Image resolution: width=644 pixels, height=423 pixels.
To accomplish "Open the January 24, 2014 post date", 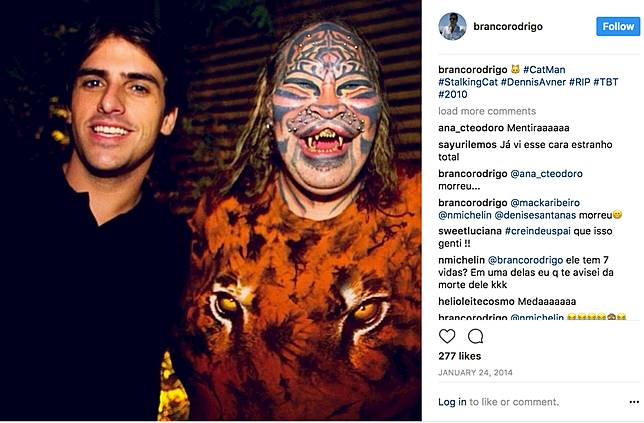I will [474, 372].
